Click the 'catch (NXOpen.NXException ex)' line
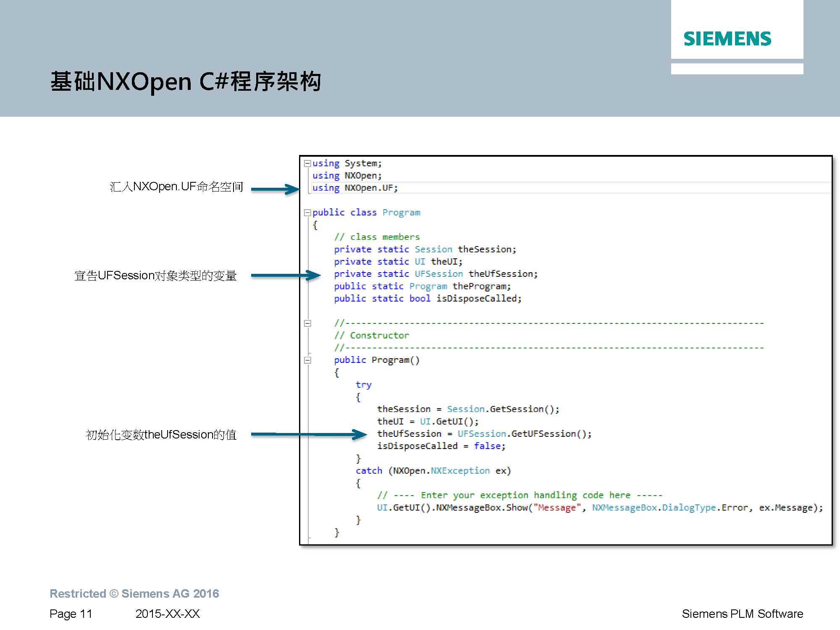 [x=433, y=471]
